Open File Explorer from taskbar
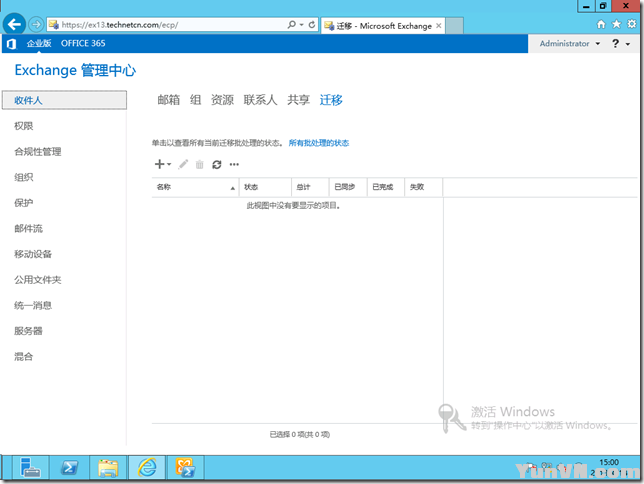Screen dimensions: 644x484 click(x=108, y=468)
